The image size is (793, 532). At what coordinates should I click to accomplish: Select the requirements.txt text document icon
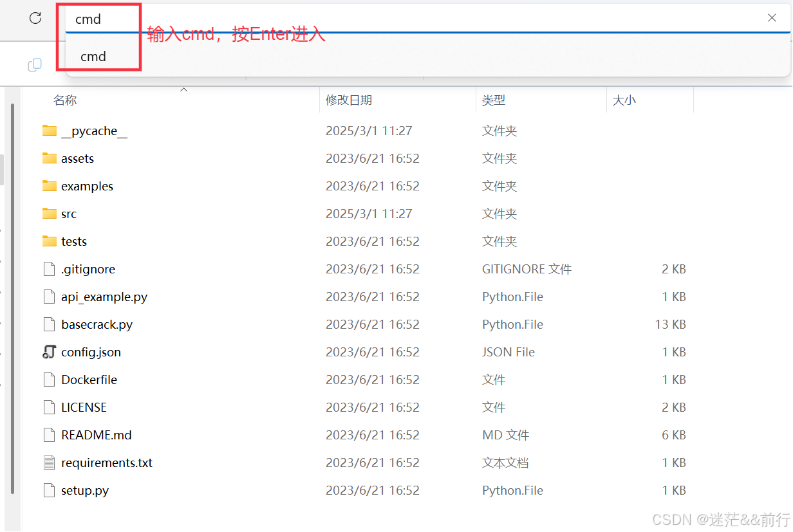[x=49, y=463]
